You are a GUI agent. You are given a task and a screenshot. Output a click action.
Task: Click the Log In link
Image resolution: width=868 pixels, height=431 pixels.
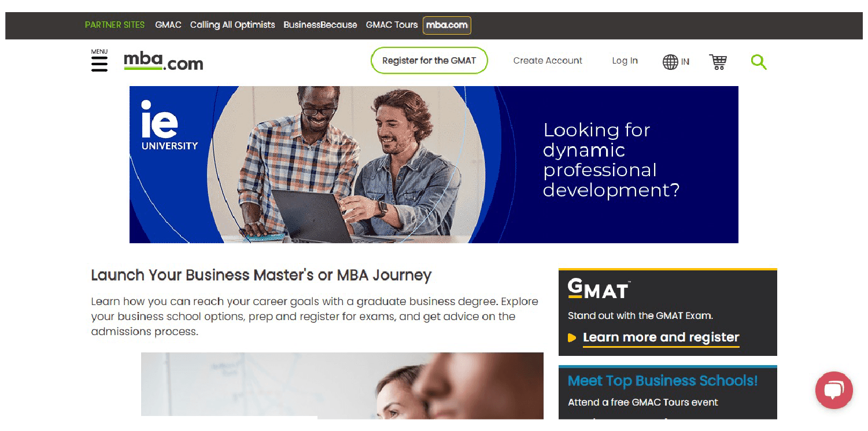tap(625, 61)
